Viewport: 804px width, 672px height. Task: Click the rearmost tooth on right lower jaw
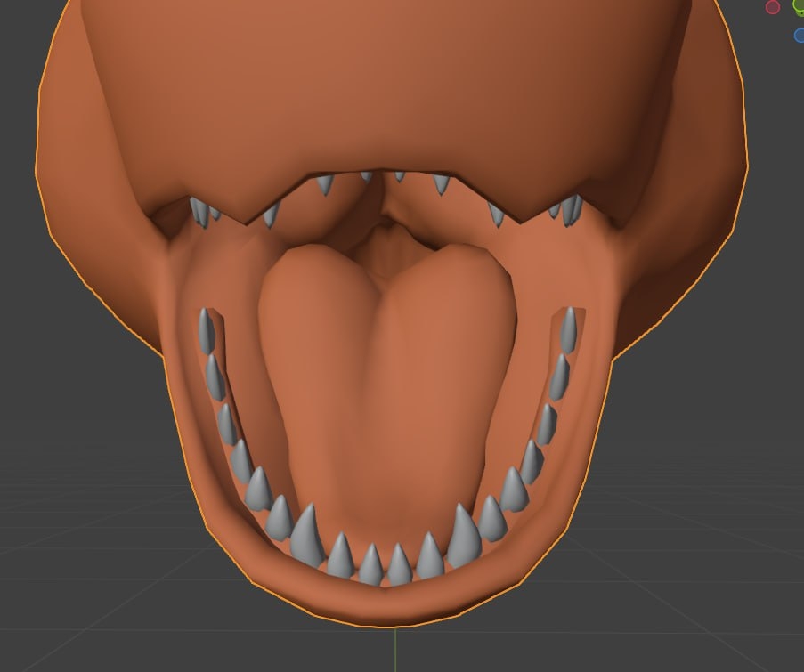(x=568, y=329)
